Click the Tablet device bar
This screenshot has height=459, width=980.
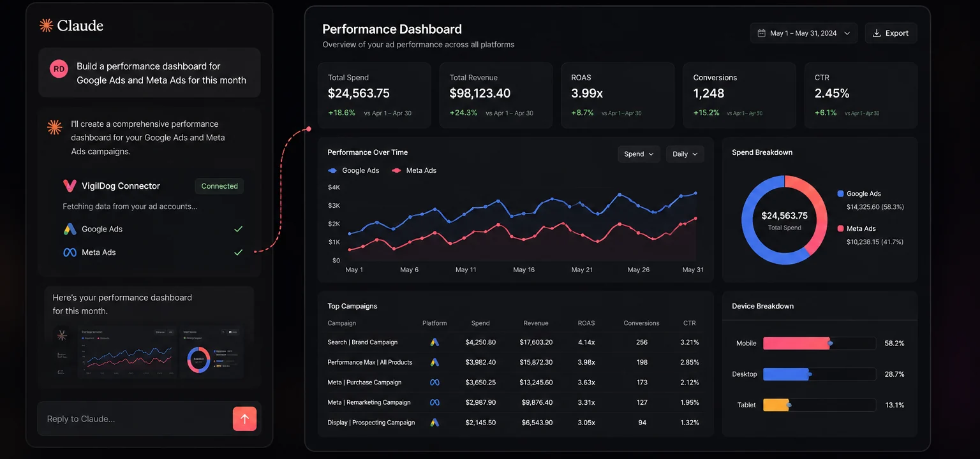pos(819,405)
